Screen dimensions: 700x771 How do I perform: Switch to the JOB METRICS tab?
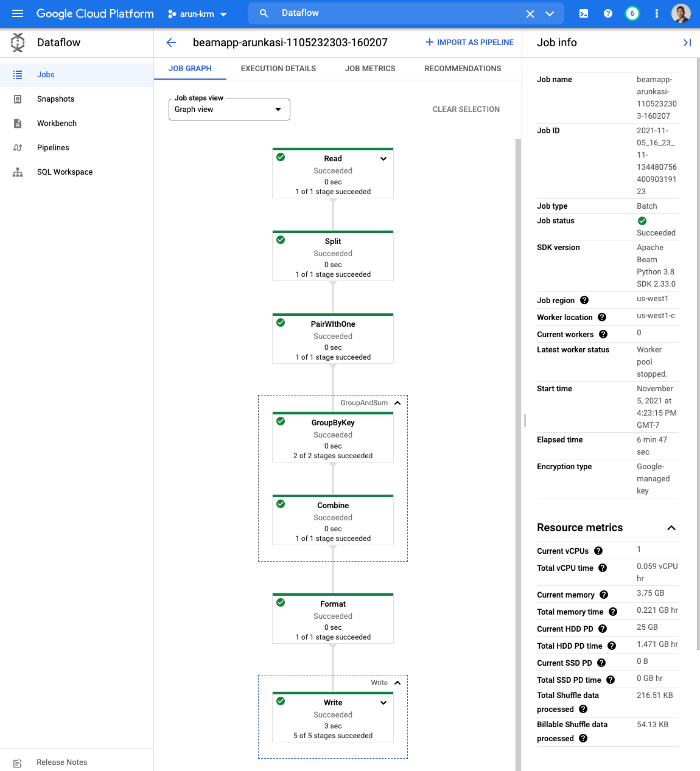(369, 68)
